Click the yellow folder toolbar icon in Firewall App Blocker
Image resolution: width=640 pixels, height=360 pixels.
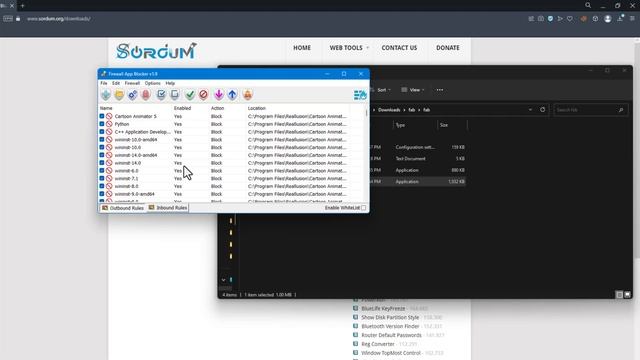pyautogui.click(x=119, y=95)
